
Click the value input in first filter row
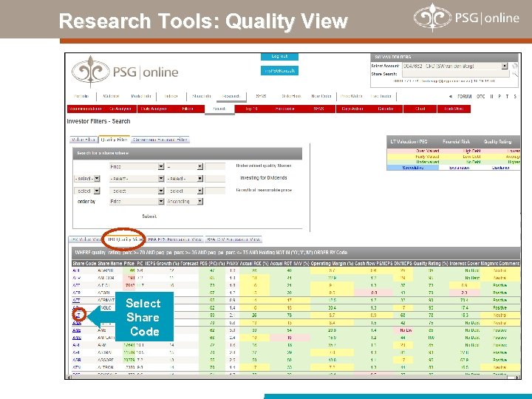[x=215, y=166]
